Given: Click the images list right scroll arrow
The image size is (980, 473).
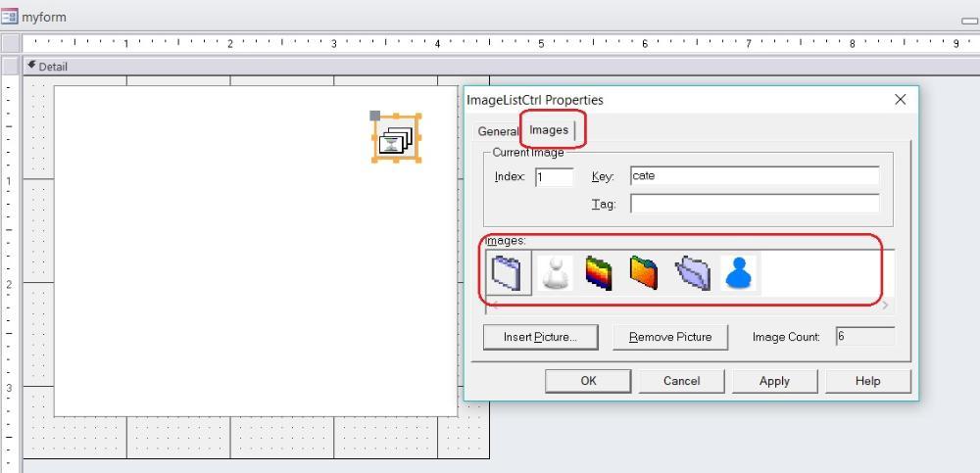Looking at the screenshot, I should coord(885,305).
